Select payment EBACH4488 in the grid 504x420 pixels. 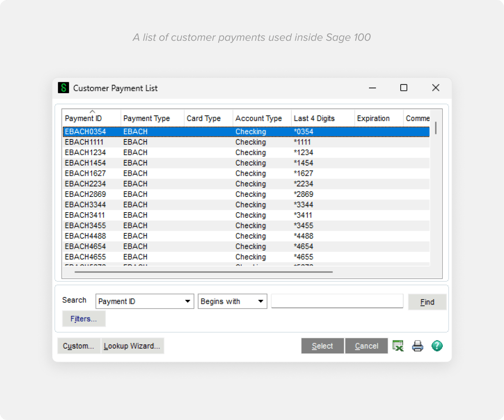[x=146, y=236]
